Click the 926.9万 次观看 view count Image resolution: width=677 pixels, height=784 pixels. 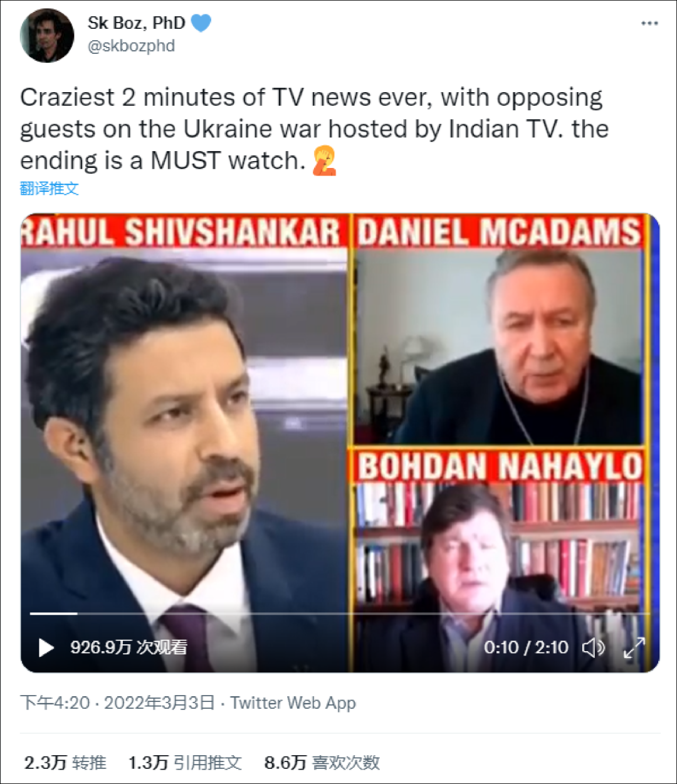(129, 647)
